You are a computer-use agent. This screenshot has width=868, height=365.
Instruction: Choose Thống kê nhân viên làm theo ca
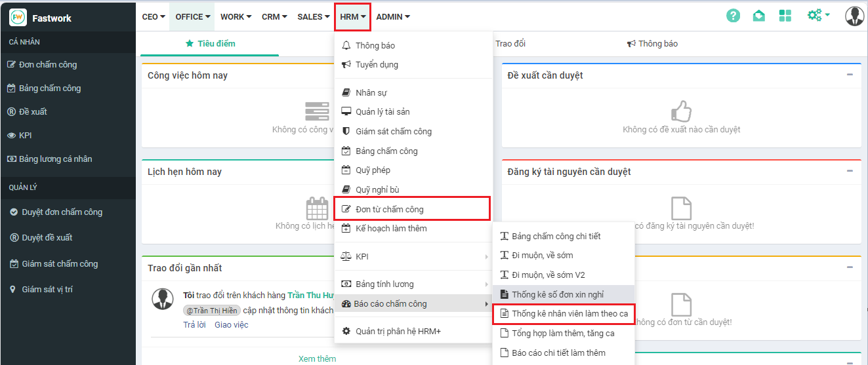pyautogui.click(x=569, y=314)
